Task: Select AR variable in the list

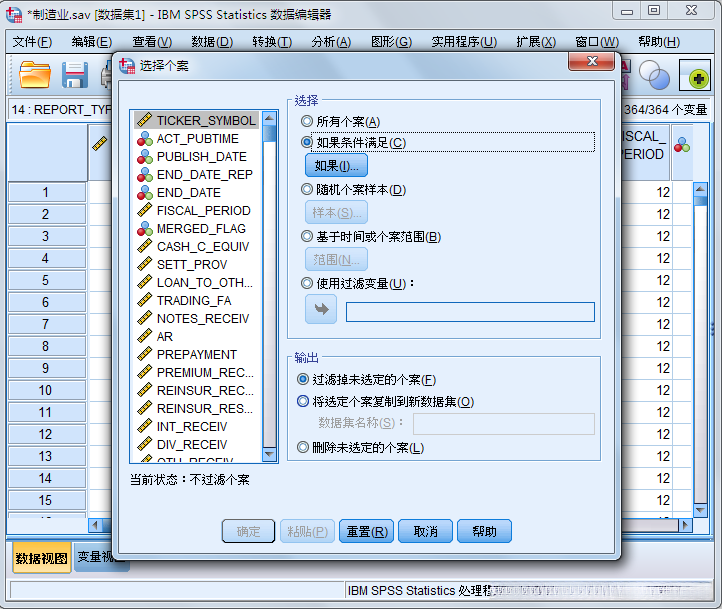Action: click(x=197, y=336)
